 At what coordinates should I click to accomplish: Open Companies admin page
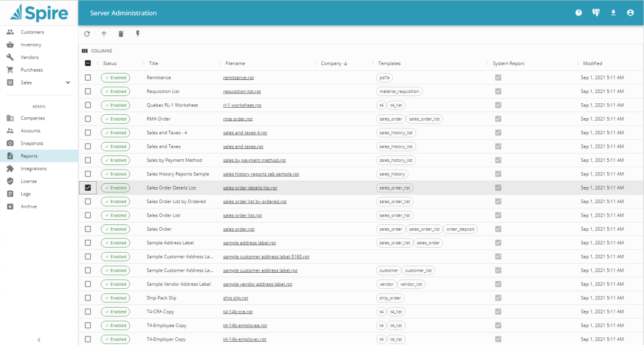pos(33,118)
